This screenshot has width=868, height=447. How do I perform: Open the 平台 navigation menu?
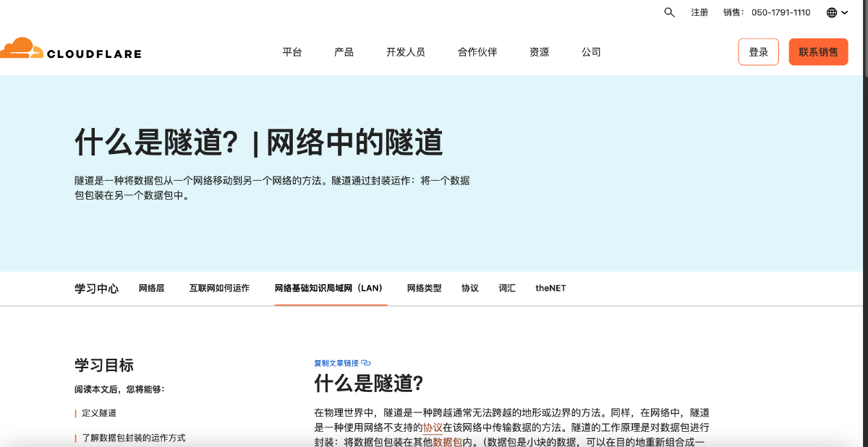pyautogui.click(x=292, y=52)
